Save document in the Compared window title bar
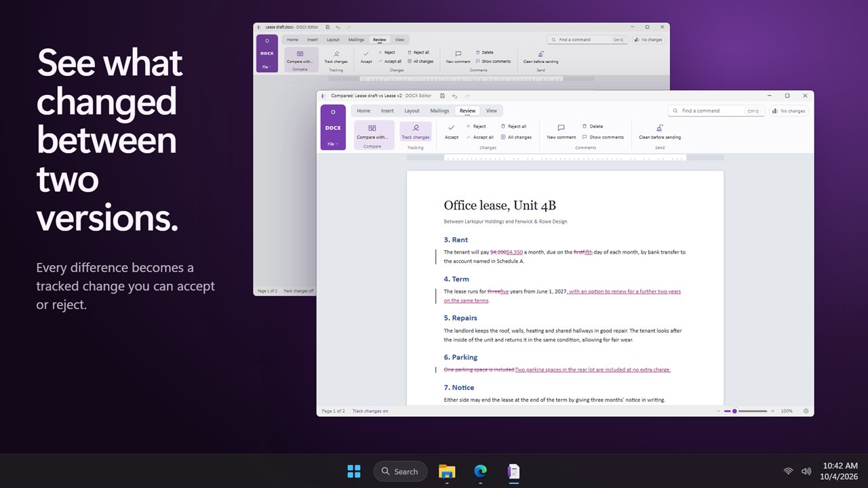The width and height of the screenshot is (868, 488). [442, 96]
